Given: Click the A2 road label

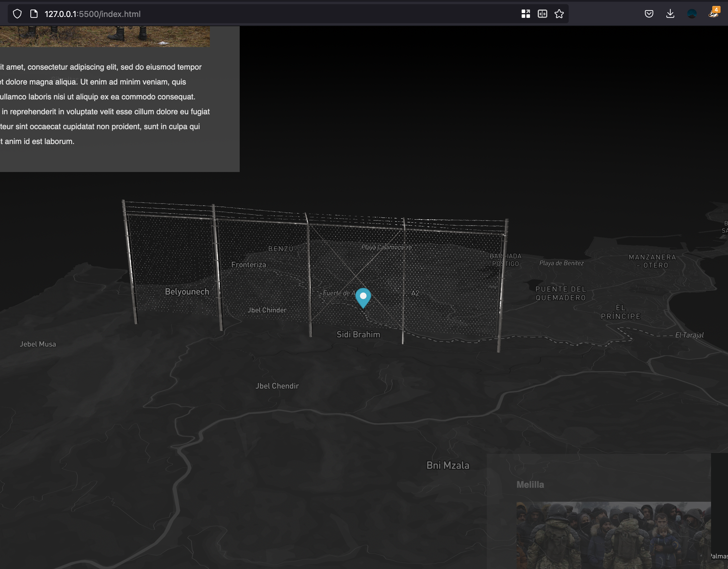Looking at the screenshot, I should pyautogui.click(x=415, y=293).
